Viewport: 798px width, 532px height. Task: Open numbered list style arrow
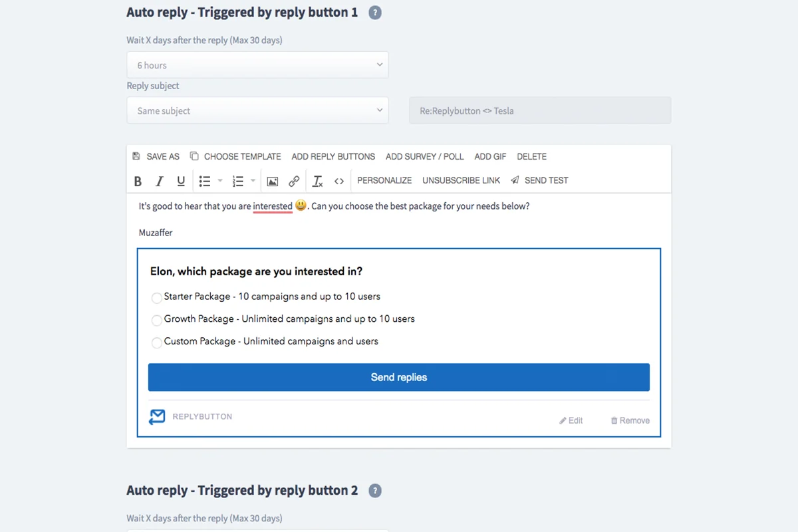(x=253, y=181)
